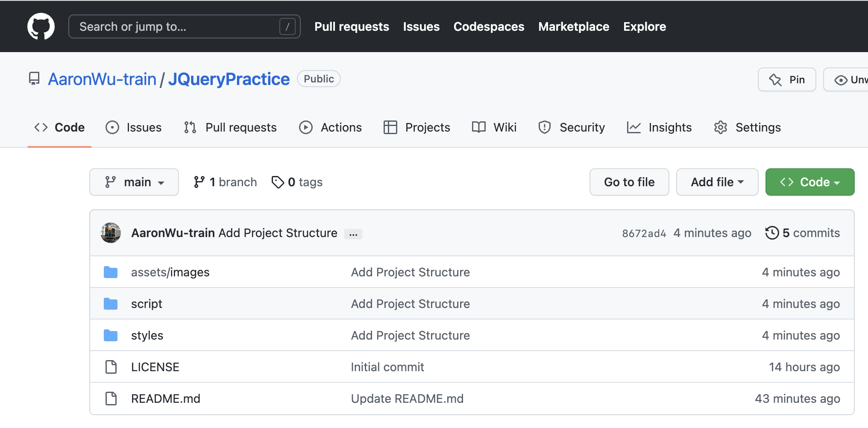Image resolution: width=868 pixels, height=428 pixels.
Task: Click the assets/images folder icon
Action: point(111,272)
